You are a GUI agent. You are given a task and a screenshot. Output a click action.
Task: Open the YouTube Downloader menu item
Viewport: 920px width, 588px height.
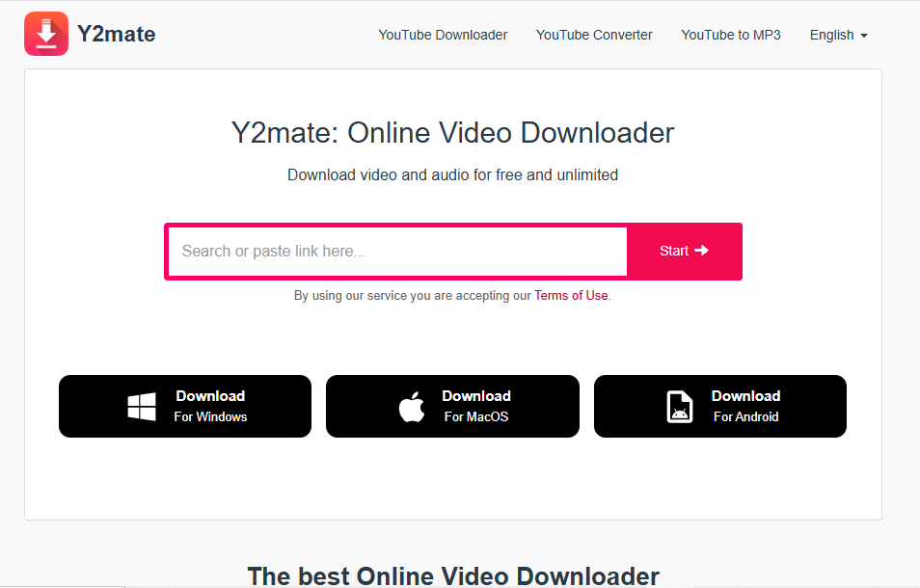(x=443, y=35)
